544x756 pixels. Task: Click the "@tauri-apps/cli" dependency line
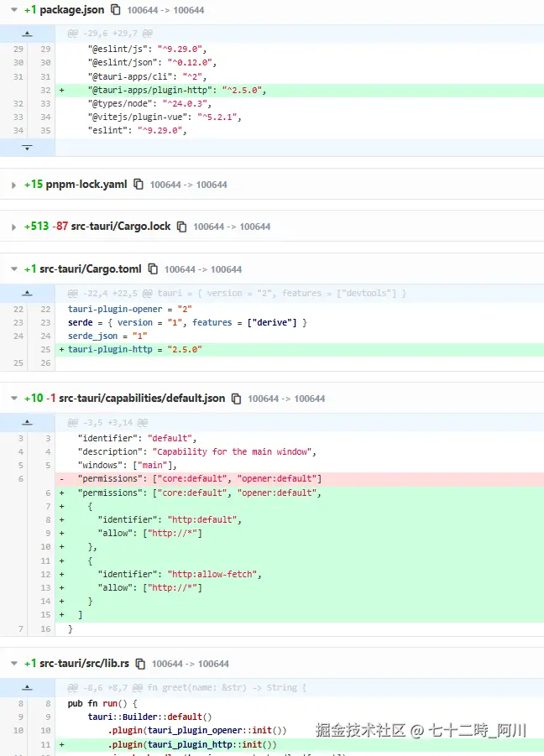300,76
